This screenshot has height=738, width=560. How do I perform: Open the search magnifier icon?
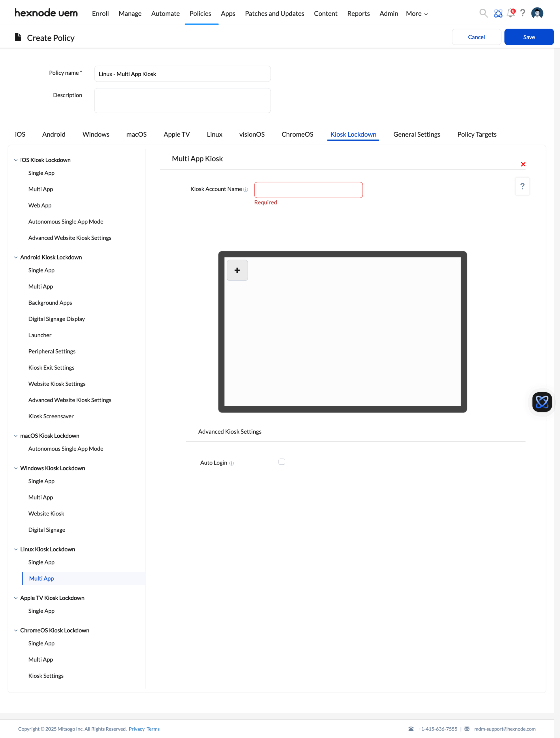[x=483, y=13]
